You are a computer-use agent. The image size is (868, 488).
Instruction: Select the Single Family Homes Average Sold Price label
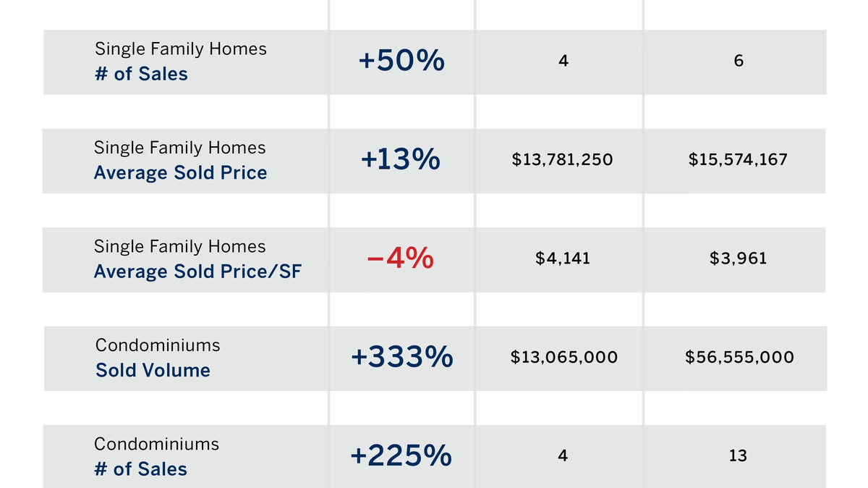[180, 160]
